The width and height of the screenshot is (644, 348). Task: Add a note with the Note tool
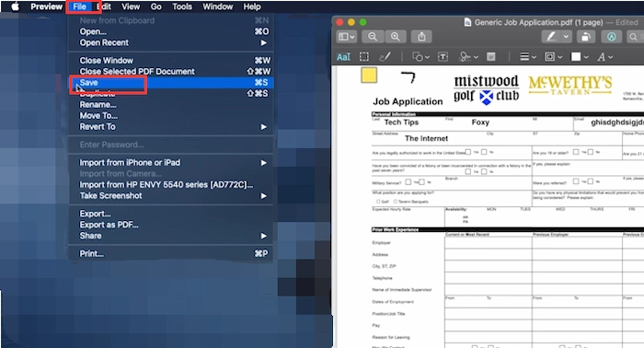pyautogui.click(x=490, y=57)
